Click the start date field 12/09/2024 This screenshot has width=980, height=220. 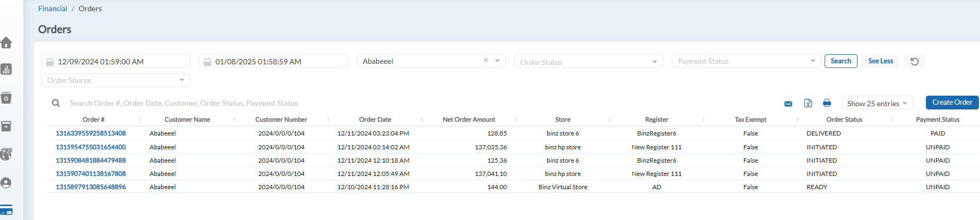click(x=116, y=61)
